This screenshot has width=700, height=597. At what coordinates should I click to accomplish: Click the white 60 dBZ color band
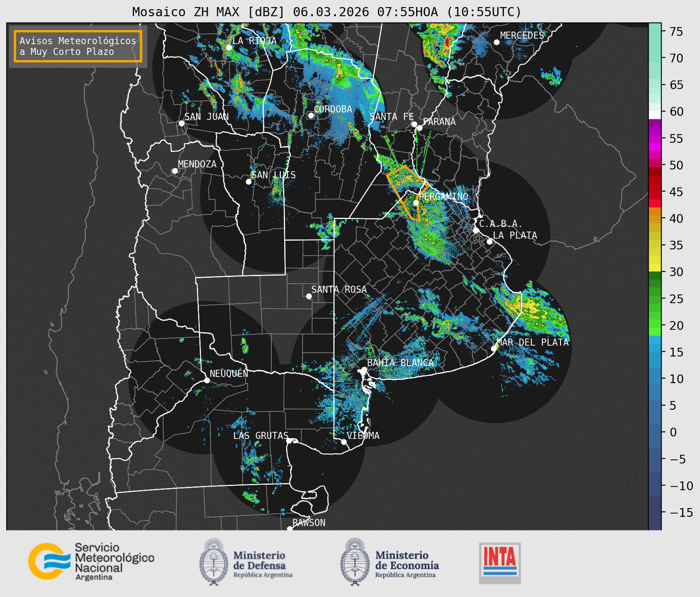(x=655, y=115)
